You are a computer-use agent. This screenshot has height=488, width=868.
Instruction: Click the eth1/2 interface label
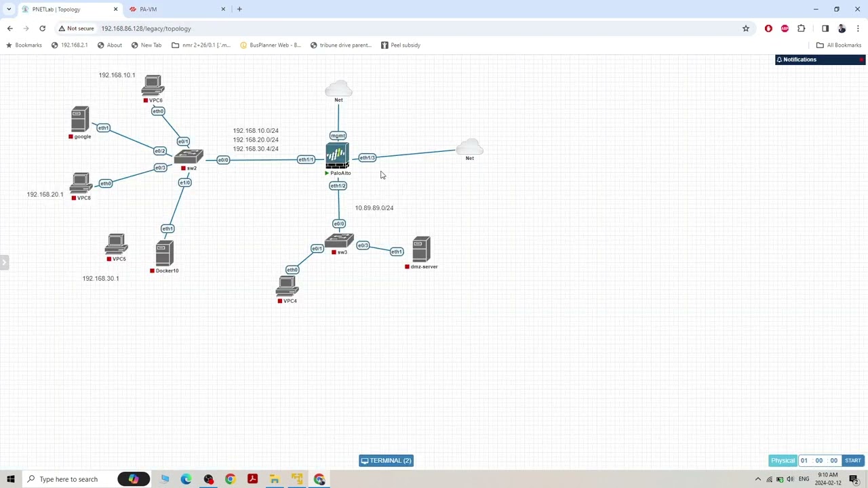click(338, 186)
